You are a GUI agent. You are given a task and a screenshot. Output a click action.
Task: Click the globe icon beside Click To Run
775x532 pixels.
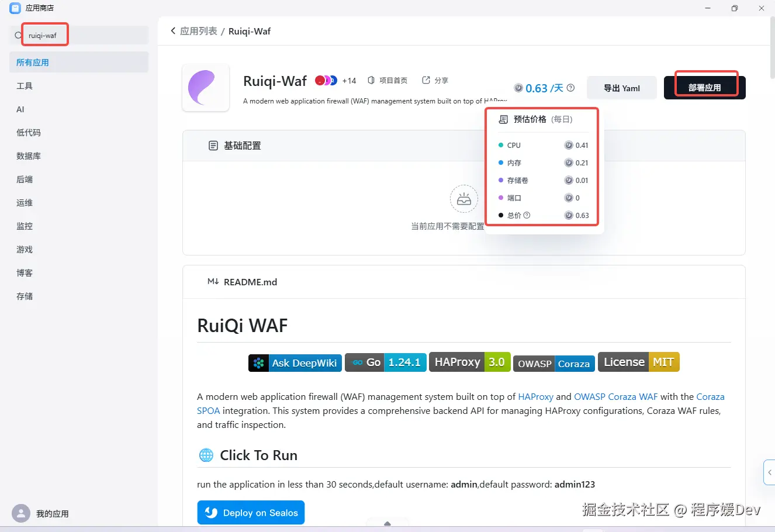[206, 455]
